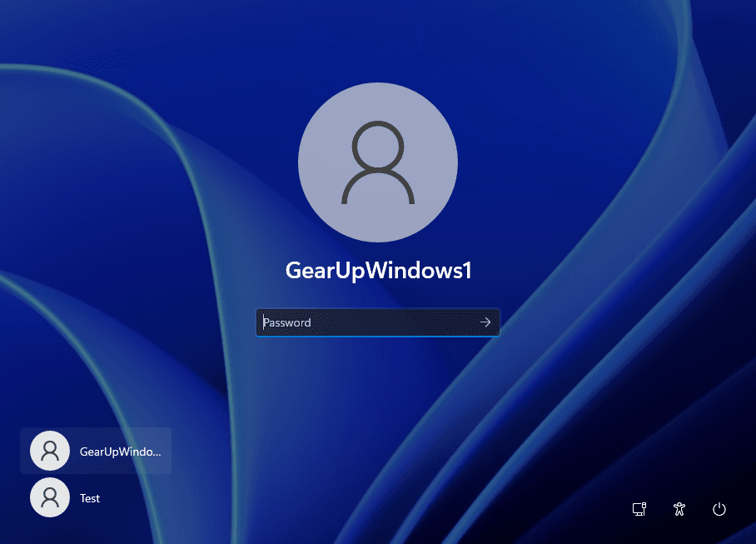Click the Password input field
This screenshot has width=756, height=544.
(366, 322)
